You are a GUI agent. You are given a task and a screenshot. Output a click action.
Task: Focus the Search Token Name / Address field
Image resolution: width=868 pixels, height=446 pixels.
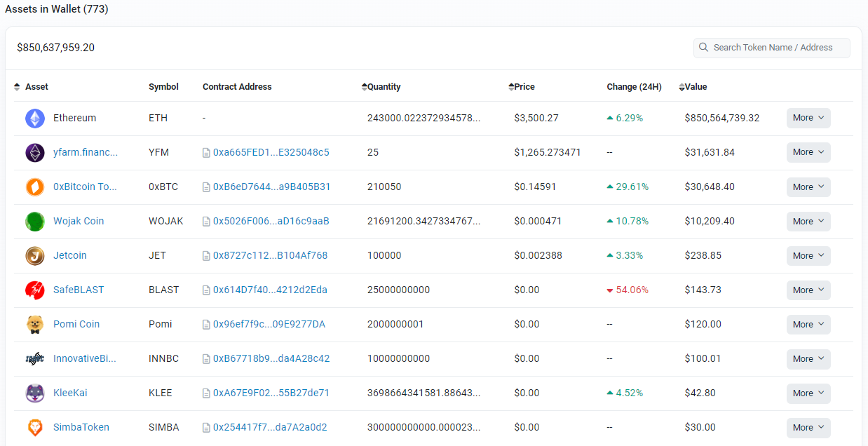click(x=772, y=48)
